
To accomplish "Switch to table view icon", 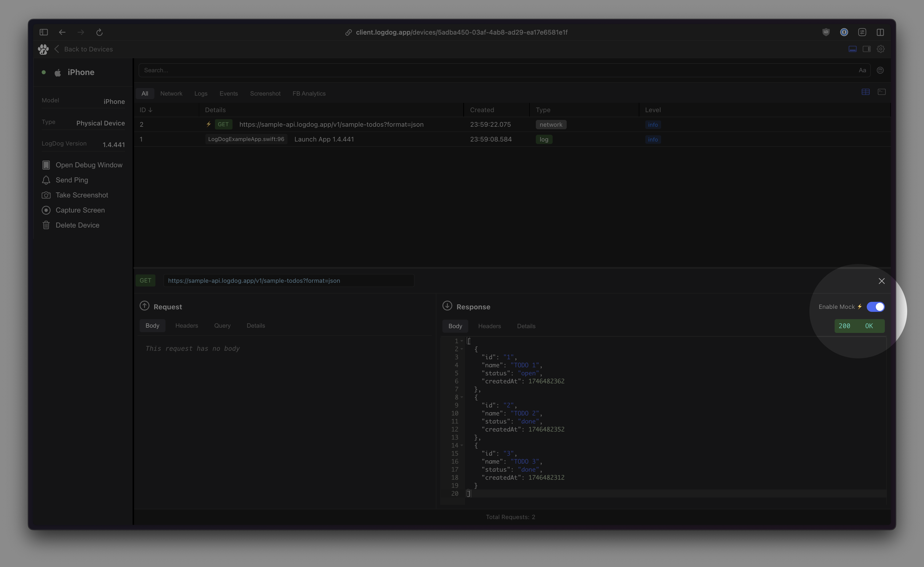I will point(865,92).
